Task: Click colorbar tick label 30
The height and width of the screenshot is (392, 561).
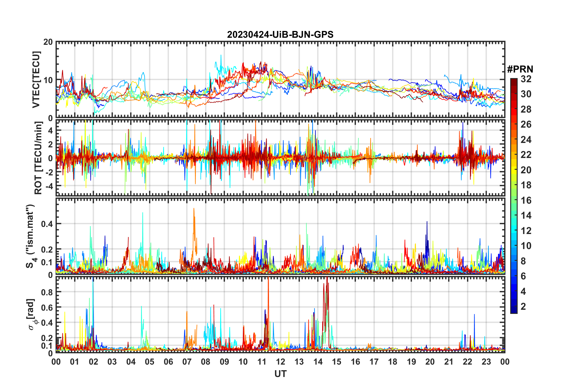Action: (x=526, y=94)
